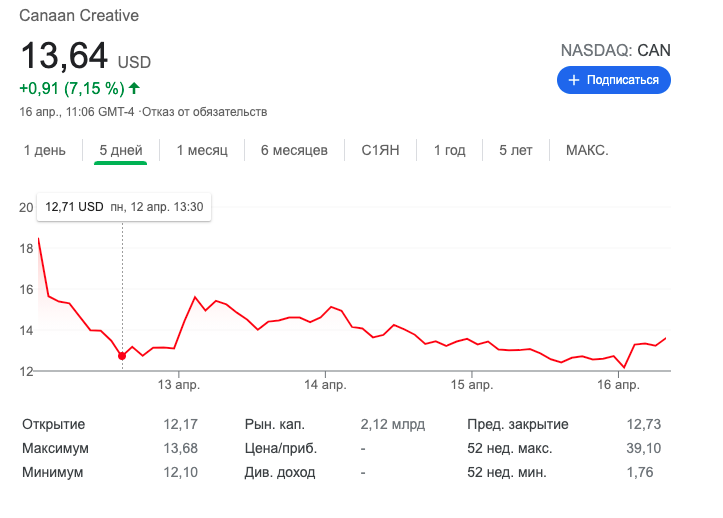Click the NASDAQ: CAN ticker label
This screenshot has width=723, height=518.
pos(615,50)
